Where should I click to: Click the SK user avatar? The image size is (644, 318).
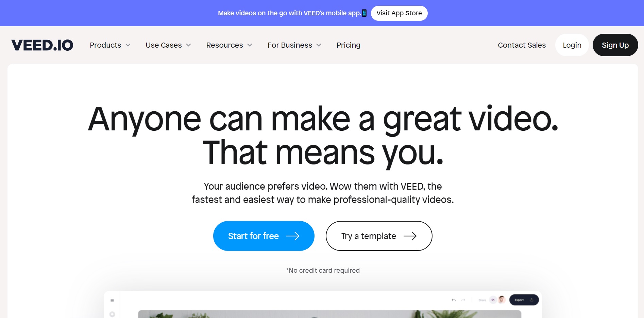493,300
